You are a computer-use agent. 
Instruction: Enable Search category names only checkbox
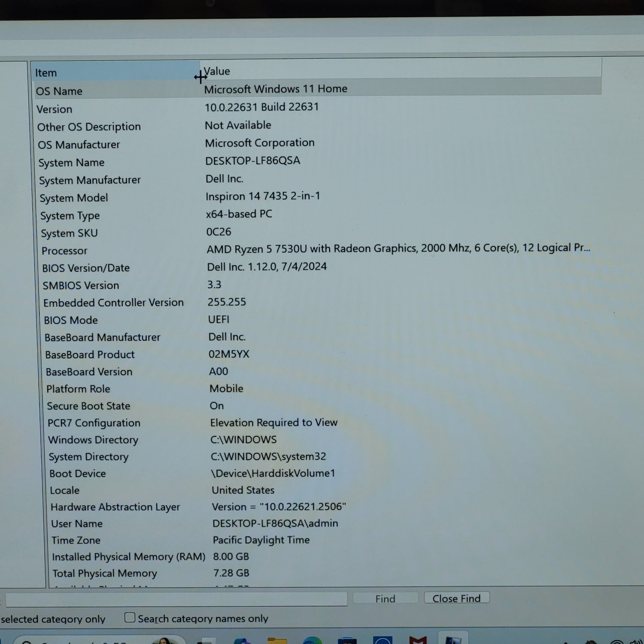pyautogui.click(x=130, y=617)
